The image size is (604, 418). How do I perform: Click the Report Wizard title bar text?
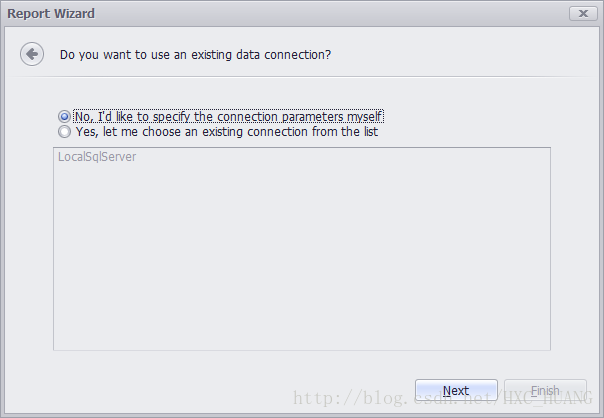tap(51, 13)
